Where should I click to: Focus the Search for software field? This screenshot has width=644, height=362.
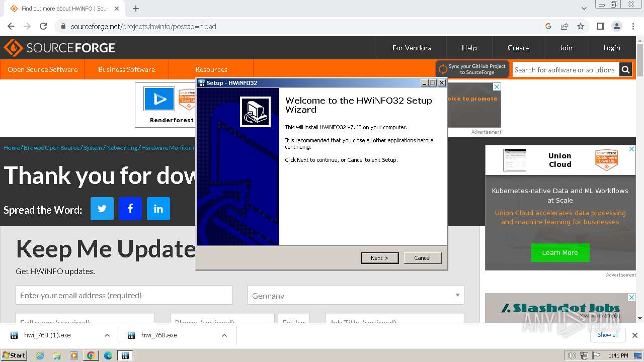[566, 70]
